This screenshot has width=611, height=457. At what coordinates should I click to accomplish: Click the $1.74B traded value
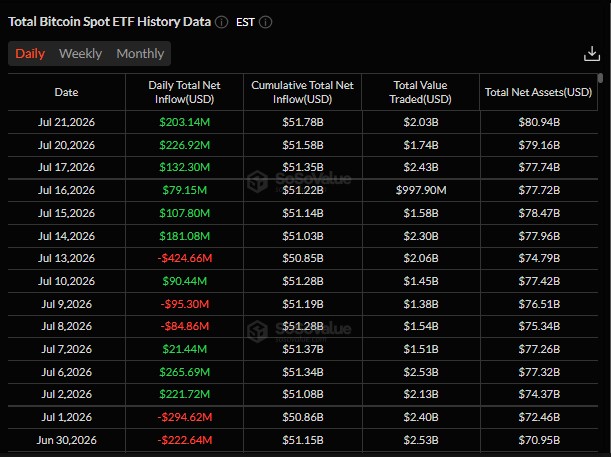coord(421,145)
